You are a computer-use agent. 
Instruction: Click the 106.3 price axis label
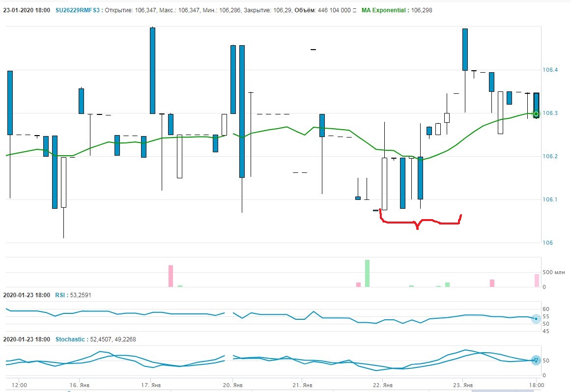pyautogui.click(x=550, y=113)
